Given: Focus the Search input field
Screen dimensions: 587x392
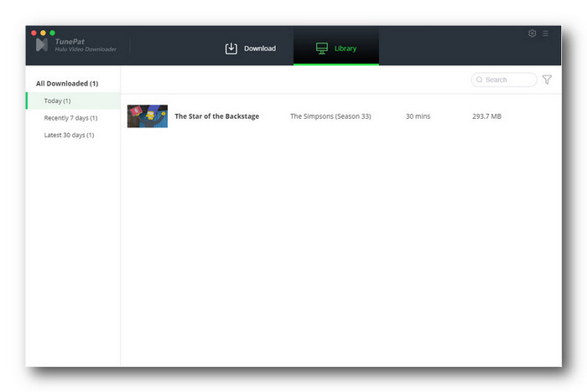Looking at the screenshot, I should (504, 80).
